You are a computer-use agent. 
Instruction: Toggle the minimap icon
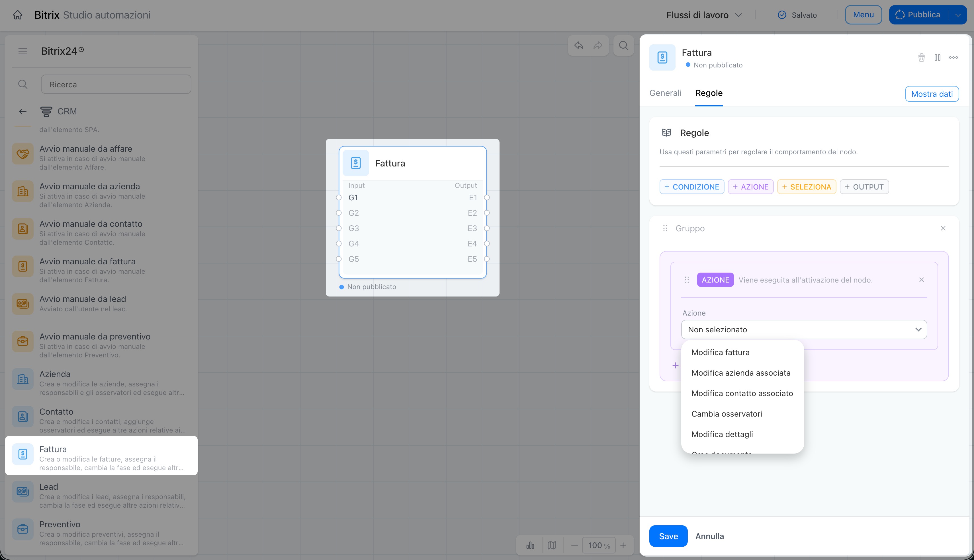tap(552, 545)
